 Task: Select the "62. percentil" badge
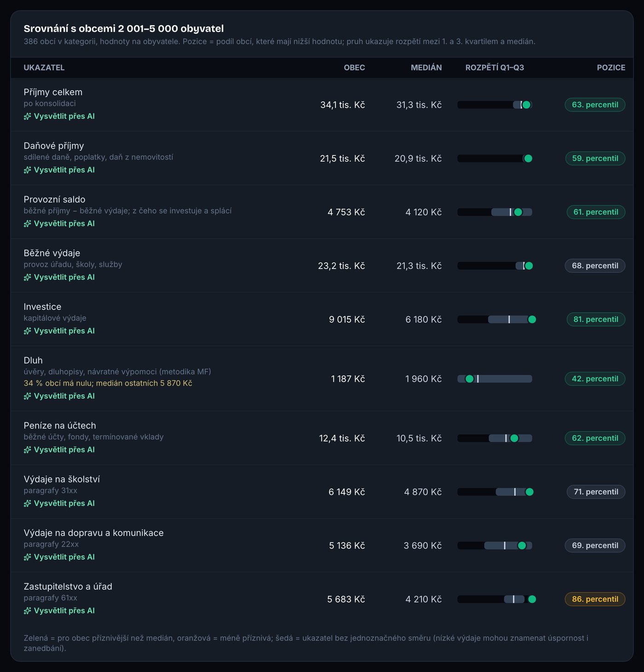coord(595,438)
